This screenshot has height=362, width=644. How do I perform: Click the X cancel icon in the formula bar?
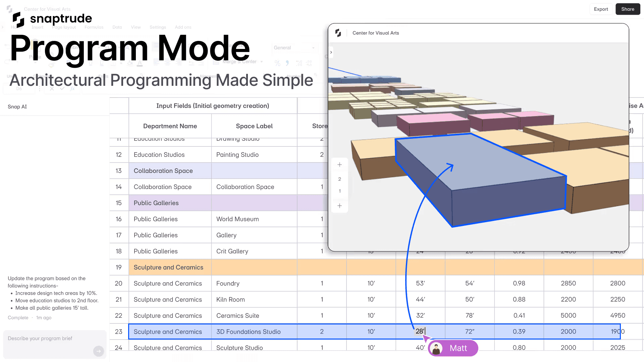click(51, 88)
